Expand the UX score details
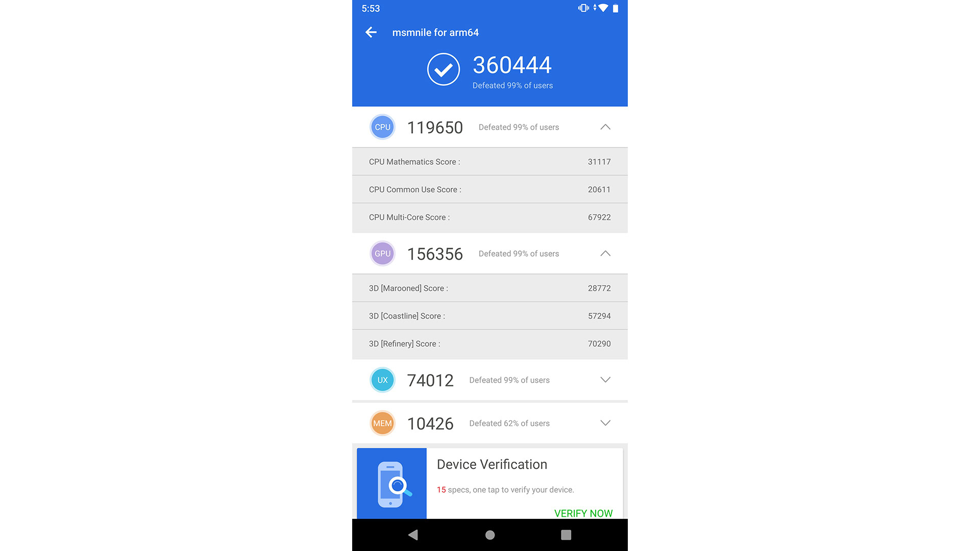 (604, 380)
